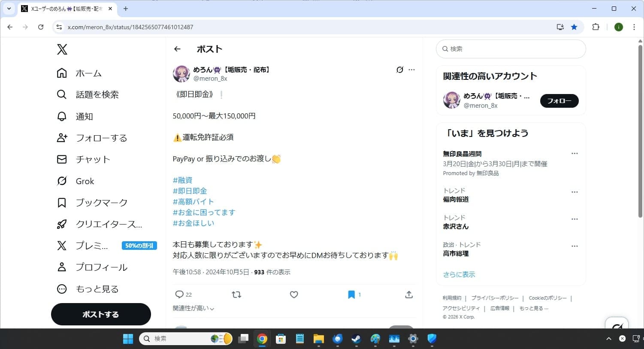The width and height of the screenshot is (644, 349).
Task: Click the install app icon in address bar
Action: click(x=560, y=27)
